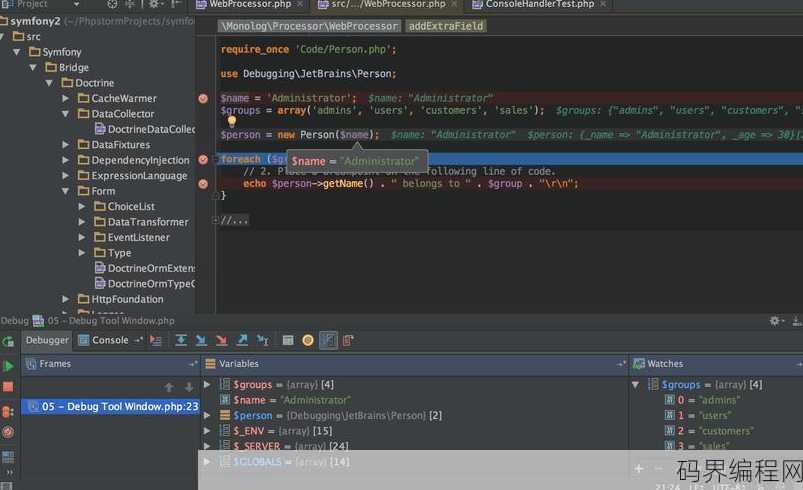
Task: Hide the Debug tool window
Action: pyautogui.click(x=796, y=322)
